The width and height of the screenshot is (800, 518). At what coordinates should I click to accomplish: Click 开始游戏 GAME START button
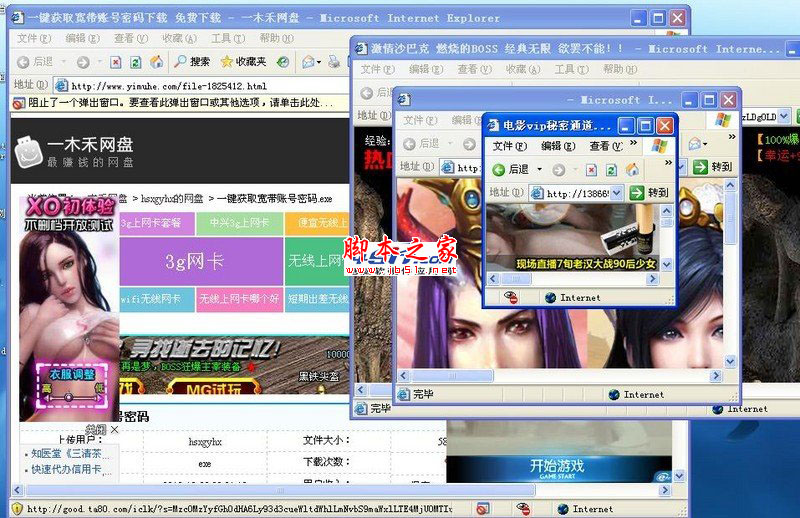(x=557, y=468)
